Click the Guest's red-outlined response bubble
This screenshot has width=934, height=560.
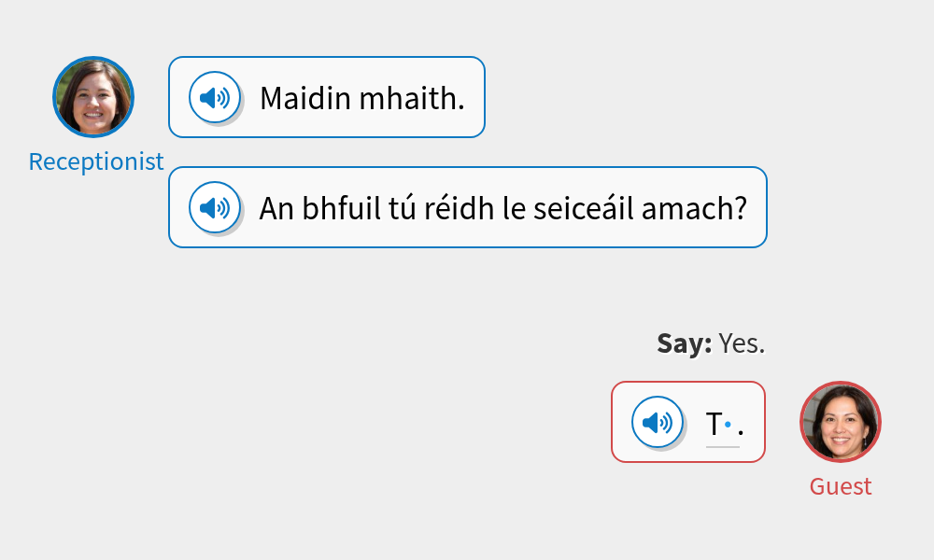[688, 422]
